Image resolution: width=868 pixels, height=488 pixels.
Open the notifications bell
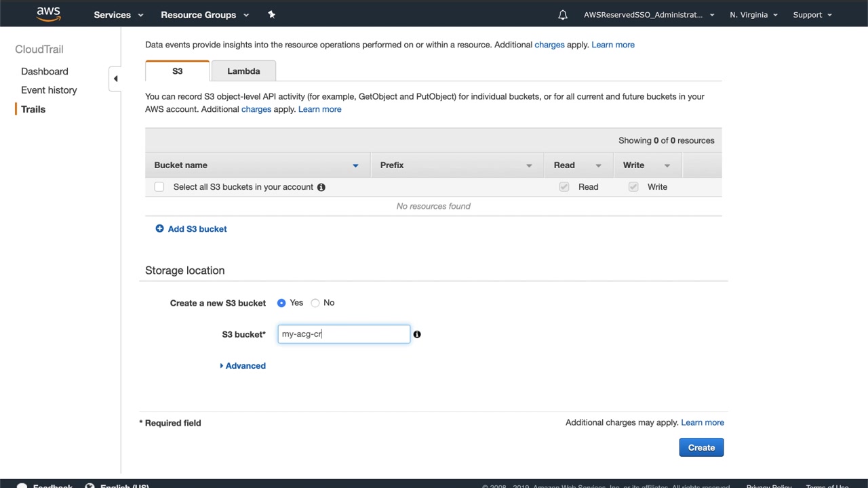point(563,15)
